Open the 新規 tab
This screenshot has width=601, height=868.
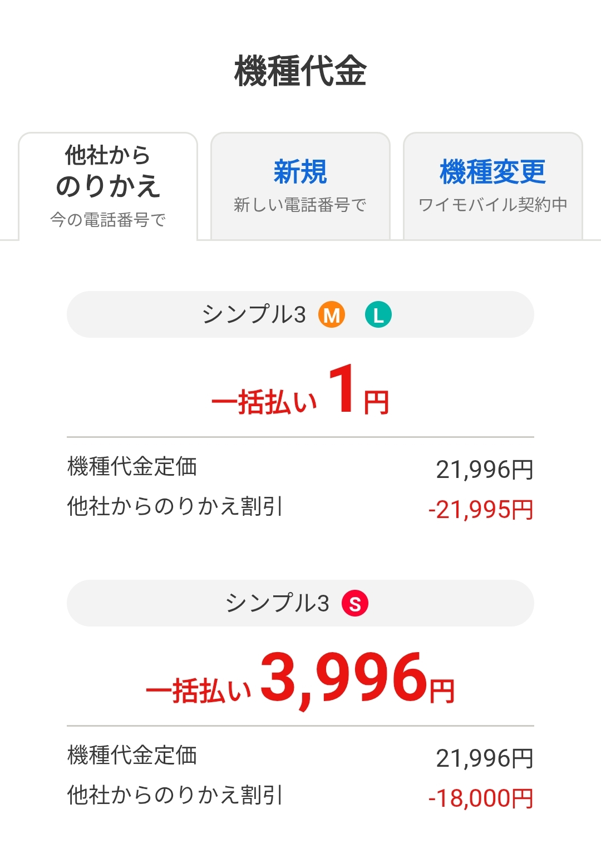(x=300, y=186)
